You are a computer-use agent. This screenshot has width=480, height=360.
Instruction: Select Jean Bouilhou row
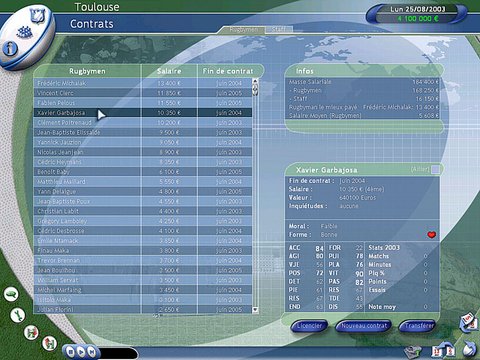(x=143, y=270)
